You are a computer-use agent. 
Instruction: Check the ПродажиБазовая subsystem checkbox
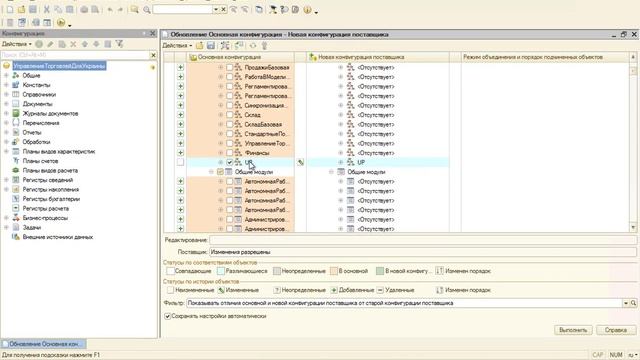(229, 67)
